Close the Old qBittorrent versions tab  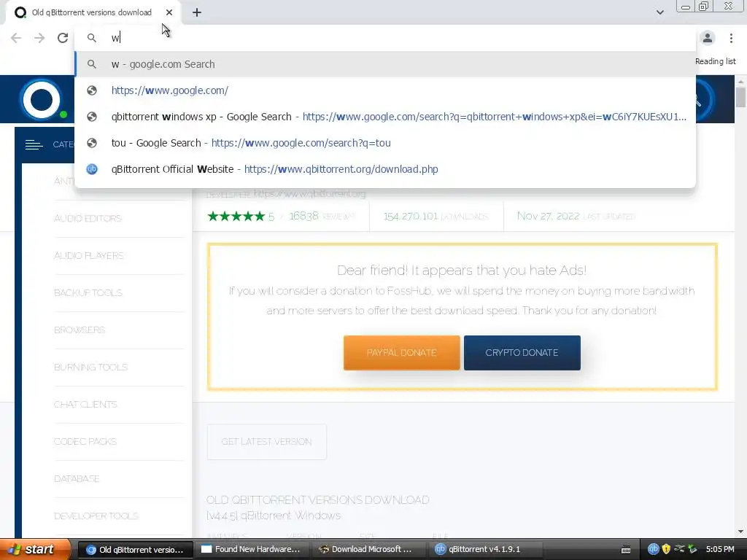point(169,12)
